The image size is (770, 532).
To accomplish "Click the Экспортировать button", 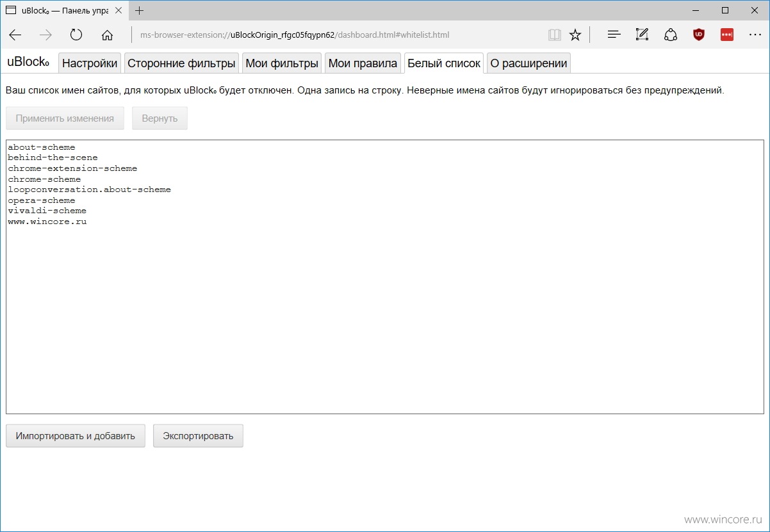I will [x=198, y=436].
